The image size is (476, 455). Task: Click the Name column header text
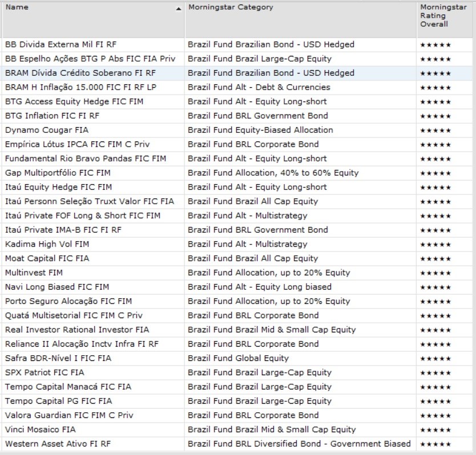16,7
